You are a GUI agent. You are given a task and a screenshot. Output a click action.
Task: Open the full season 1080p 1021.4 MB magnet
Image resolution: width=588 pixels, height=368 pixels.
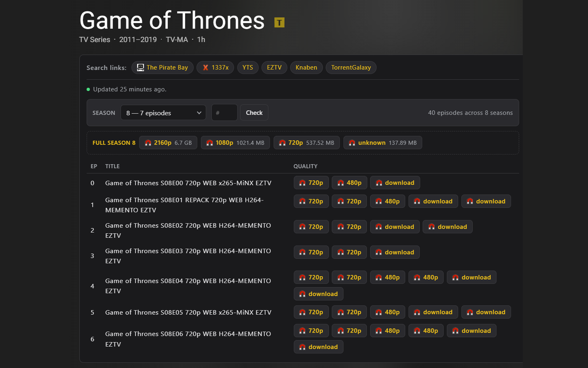(235, 143)
